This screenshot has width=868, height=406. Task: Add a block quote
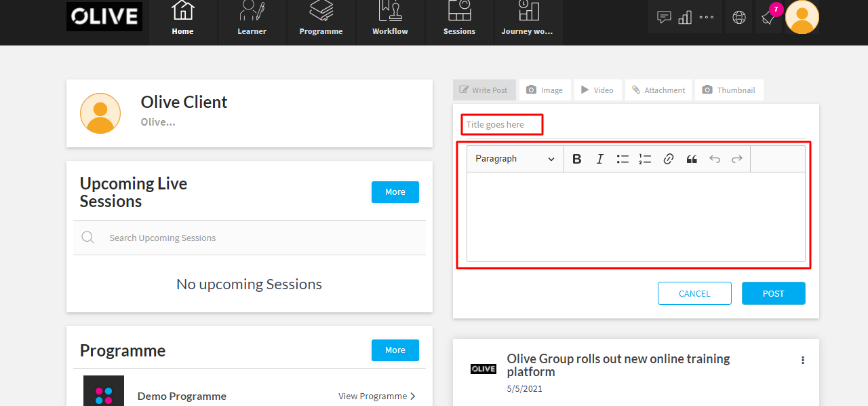coord(691,158)
